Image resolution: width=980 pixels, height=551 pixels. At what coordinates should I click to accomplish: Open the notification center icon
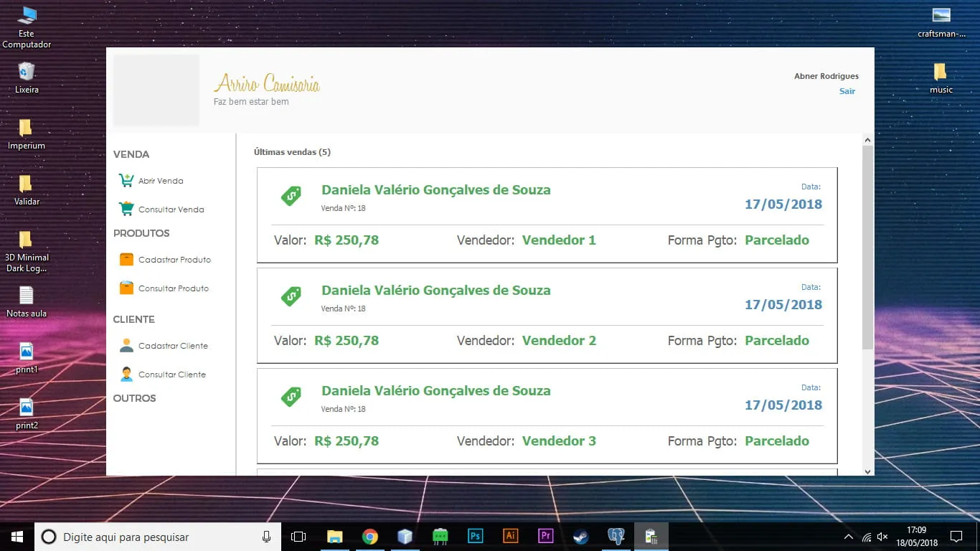(x=956, y=537)
